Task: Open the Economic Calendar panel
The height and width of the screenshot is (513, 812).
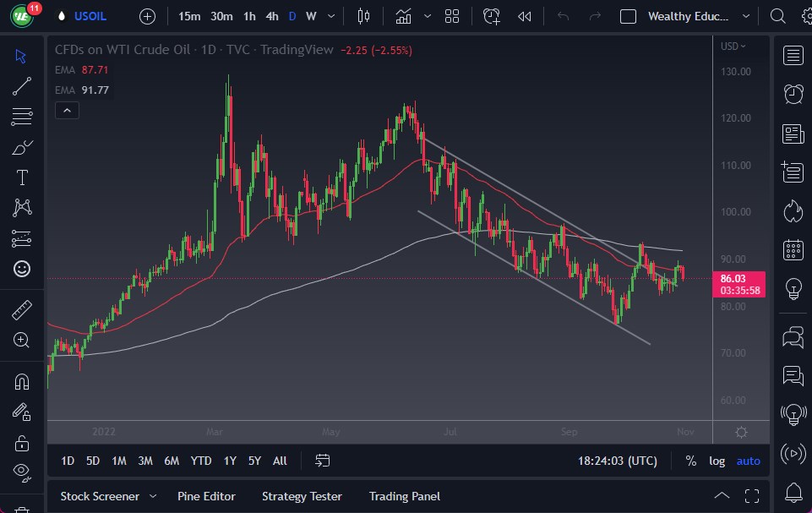Action: tap(793, 249)
